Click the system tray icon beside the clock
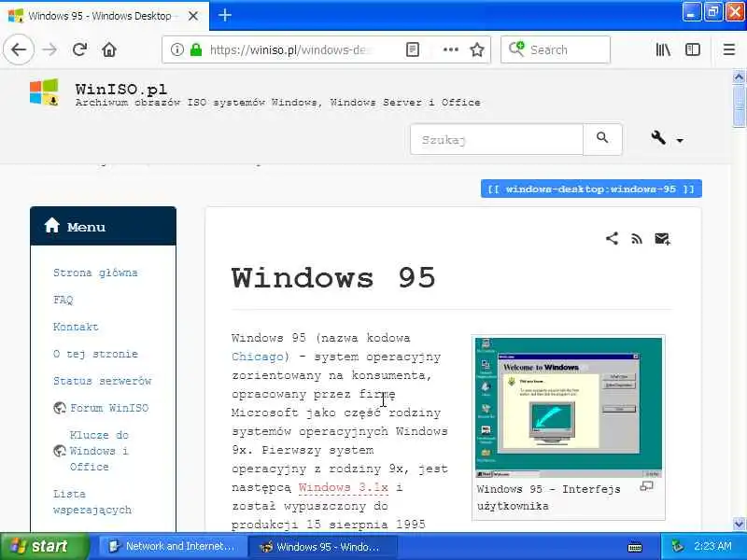This screenshot has height=560, width=747. point(677,546)
